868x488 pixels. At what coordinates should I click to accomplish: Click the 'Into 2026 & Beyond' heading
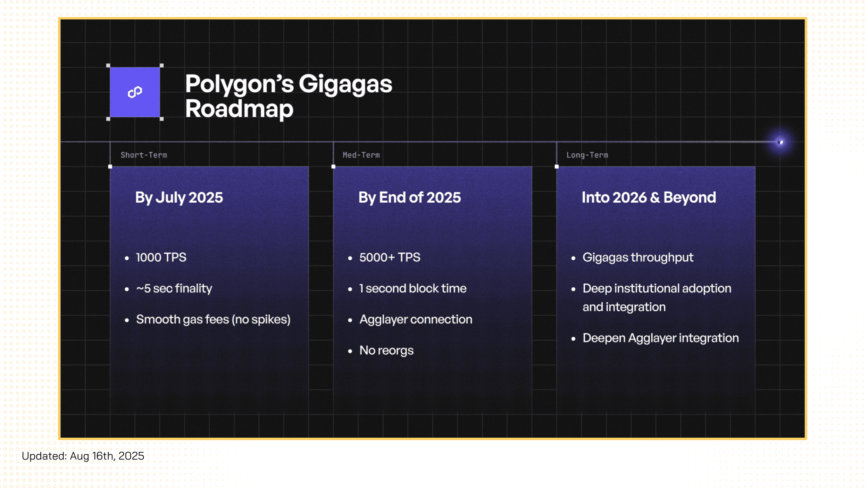coord(649,197)
